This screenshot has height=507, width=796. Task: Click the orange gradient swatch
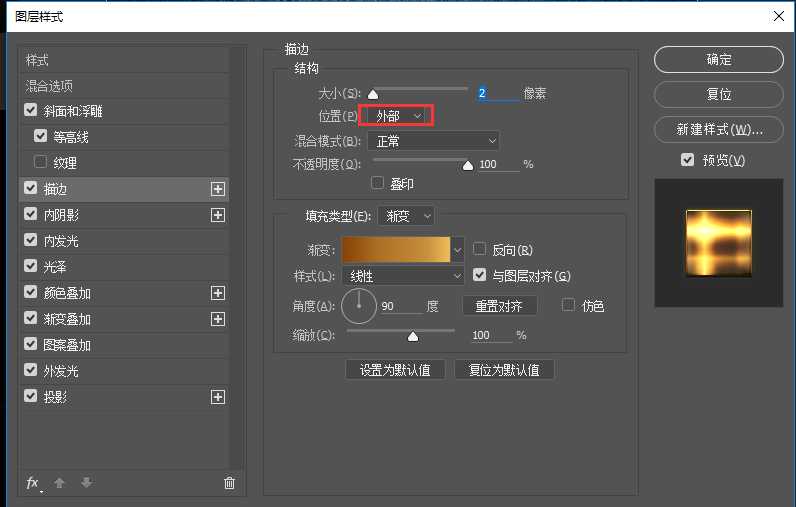pos(396,249)
